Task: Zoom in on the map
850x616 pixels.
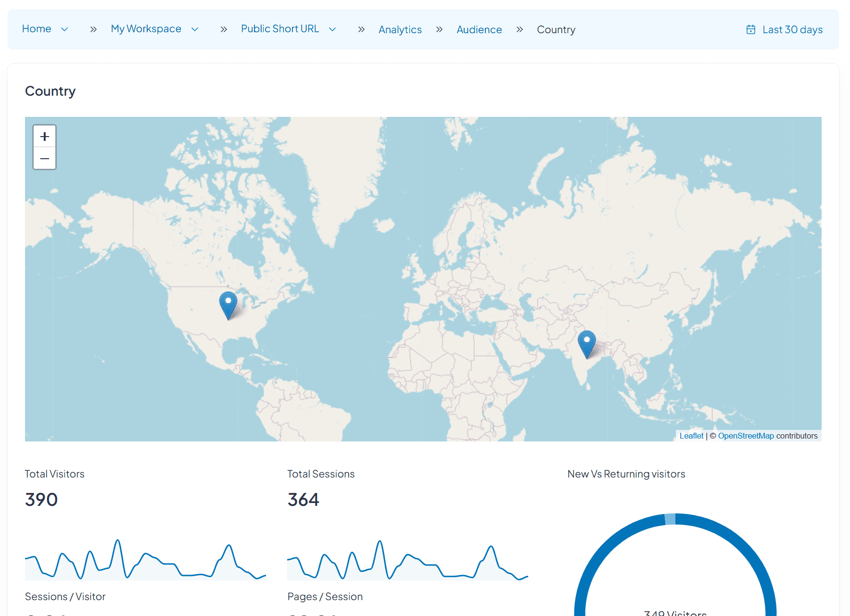Action: pos(45,137)
